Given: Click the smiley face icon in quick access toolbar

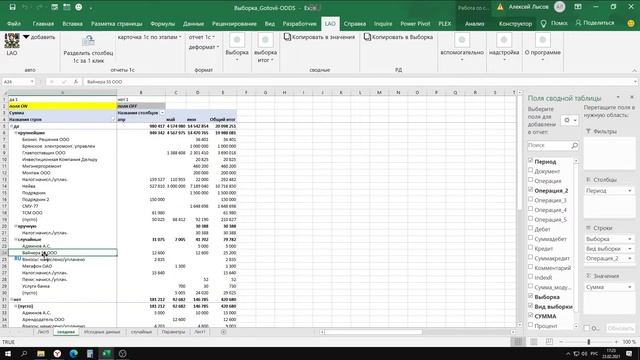Looking at the screenshot, I should [x=79, y=7].
